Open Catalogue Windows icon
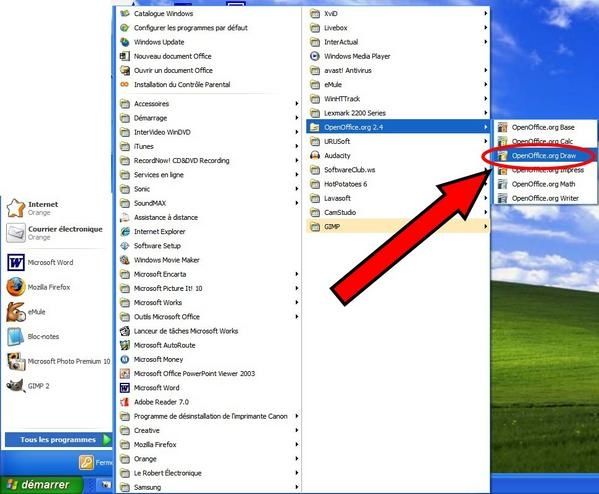Viewport: 599px width, 494px height. (x=125, y=13)
